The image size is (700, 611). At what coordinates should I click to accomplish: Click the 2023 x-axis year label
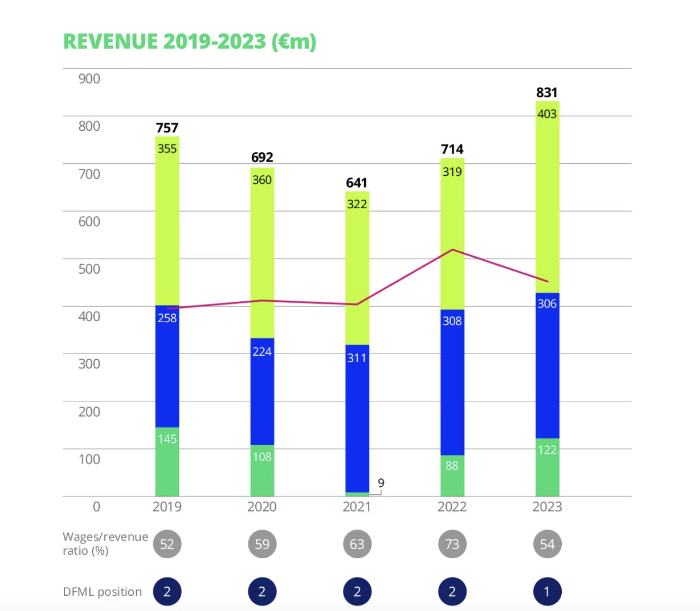[547, 507]
